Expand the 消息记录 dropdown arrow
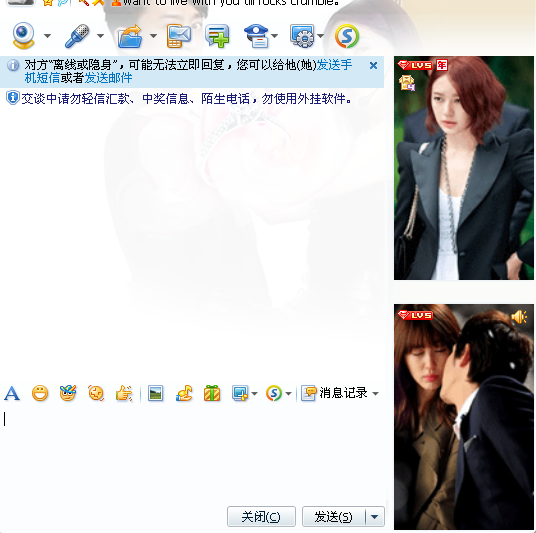The height and width of the screenshot is (533, 536). [375, 394]
